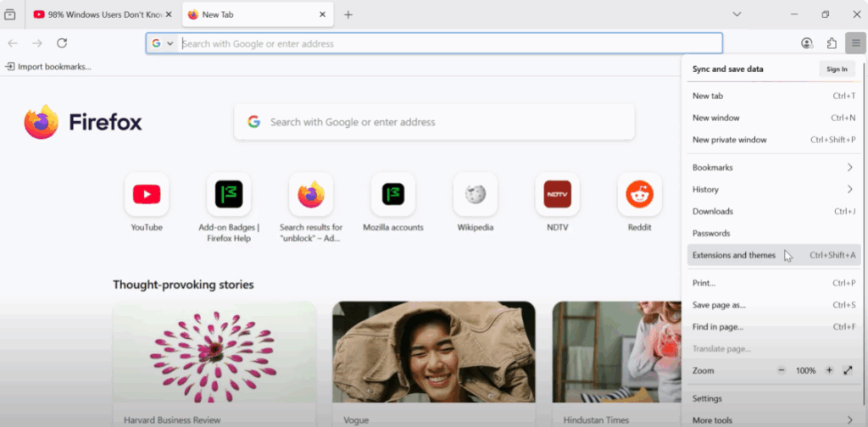Select New private window menu item
868x427 pixels.
(x=774, y=140)
